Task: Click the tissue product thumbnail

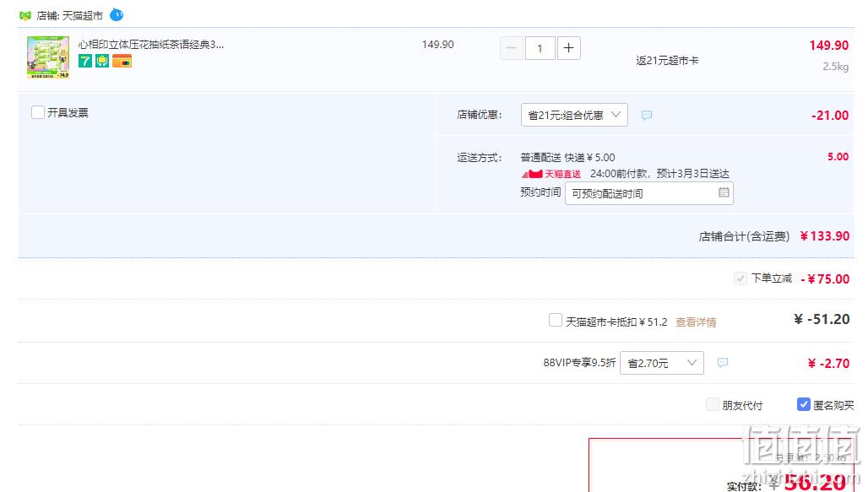Action: coord(48,57)
